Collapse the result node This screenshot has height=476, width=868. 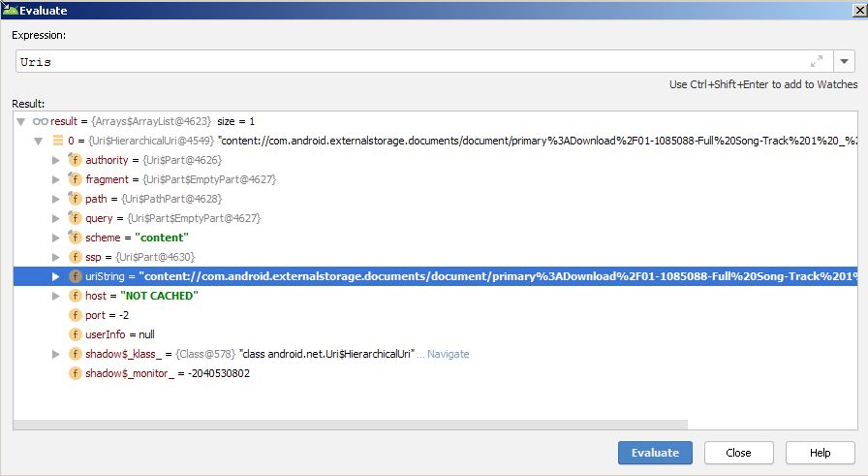(21, 121)
